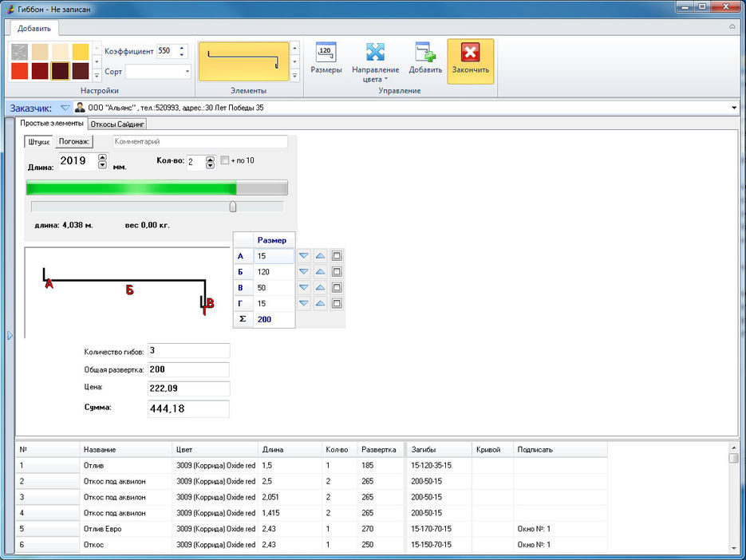Expand the Элементы gallery list
Screen dimensions: 746x560
[x=295, y=75]
